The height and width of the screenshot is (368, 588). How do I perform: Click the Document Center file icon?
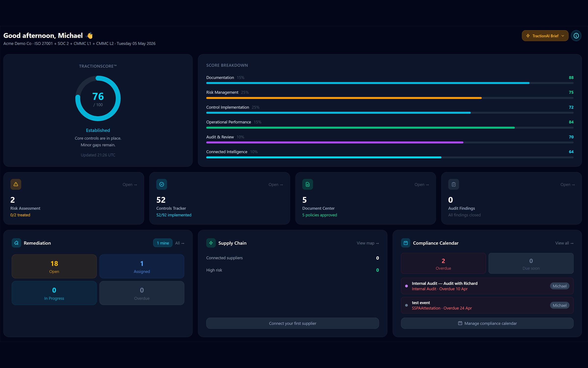click(x=307, y=184)
